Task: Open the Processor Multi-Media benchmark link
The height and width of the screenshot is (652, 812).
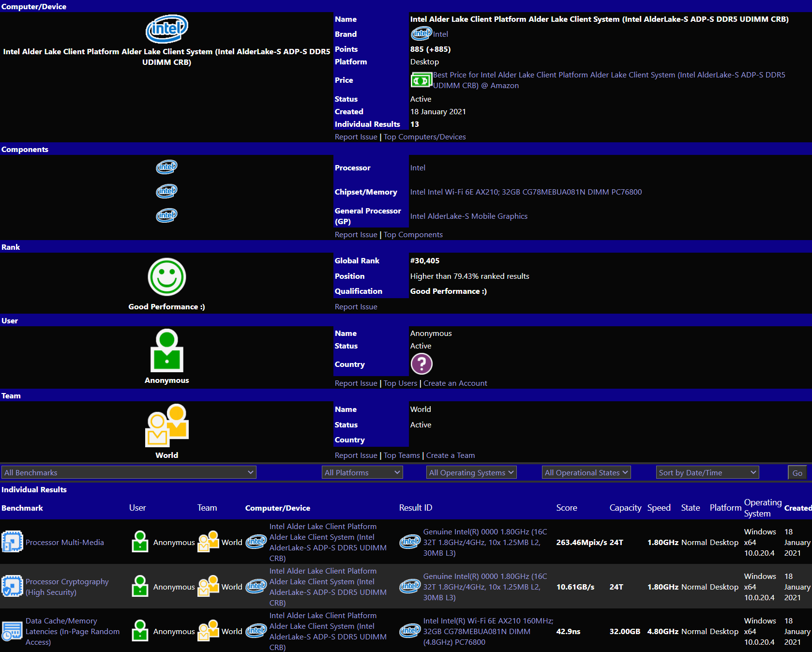Action: pos(65,543)
